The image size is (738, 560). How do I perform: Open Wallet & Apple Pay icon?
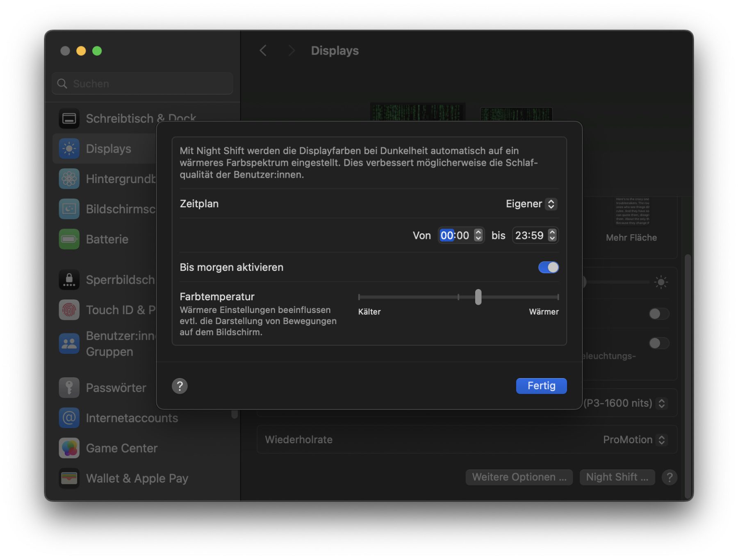click(69, 478)
